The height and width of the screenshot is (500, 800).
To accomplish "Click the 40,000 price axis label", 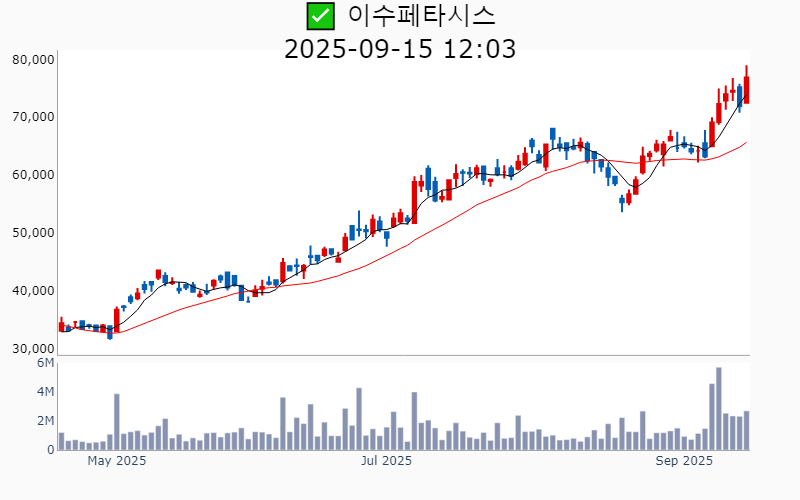I will coord(33,291).
